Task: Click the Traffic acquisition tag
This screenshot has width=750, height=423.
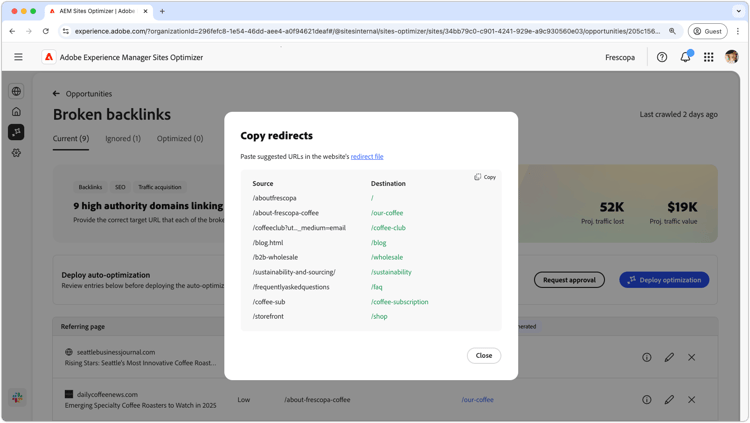Action: (x=160, y=187)
